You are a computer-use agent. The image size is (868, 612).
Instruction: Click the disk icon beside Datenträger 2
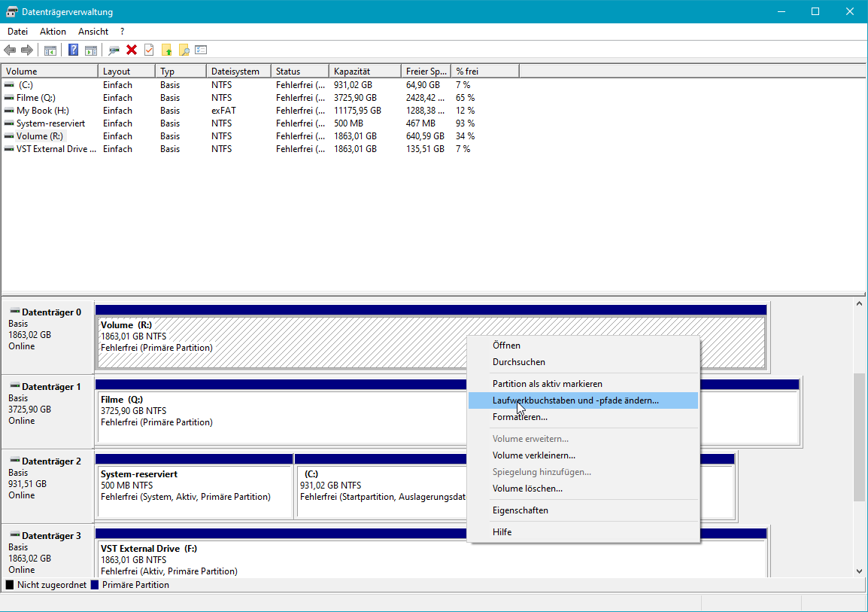pos(15,460)
